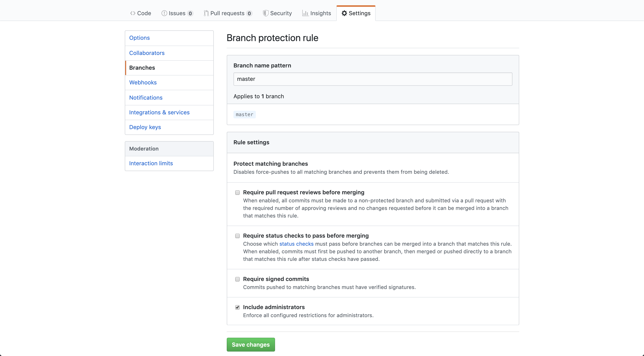Click Require status checks label text

tap(306, 236)
